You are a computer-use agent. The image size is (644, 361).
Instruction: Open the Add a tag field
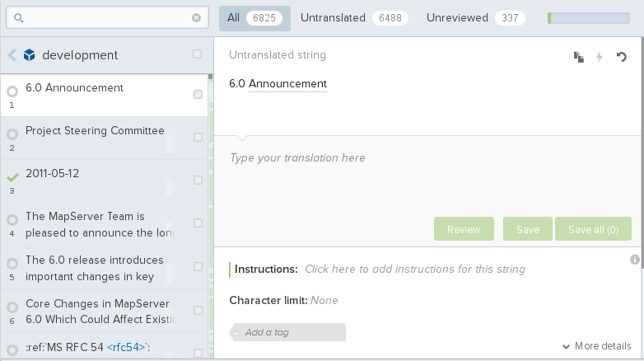pos(288,332)
